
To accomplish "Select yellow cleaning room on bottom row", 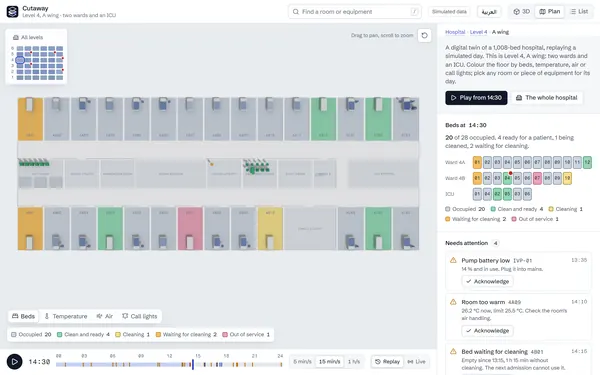I will click(x=270, y=228).
